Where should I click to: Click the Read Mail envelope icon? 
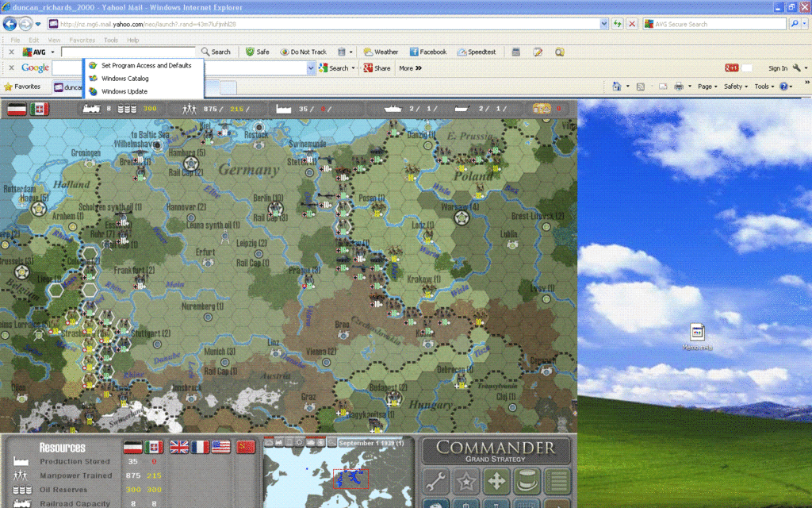663,87
